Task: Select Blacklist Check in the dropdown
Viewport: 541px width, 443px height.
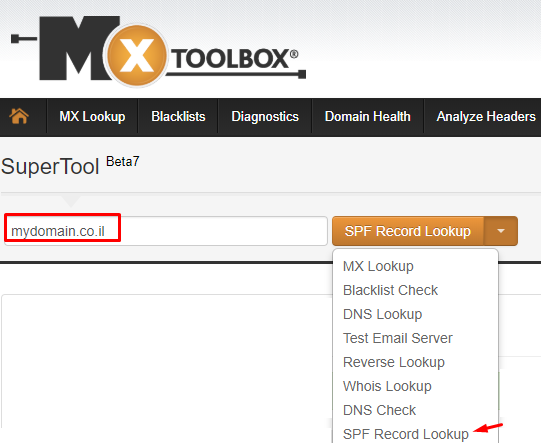Action: (390, 290)
